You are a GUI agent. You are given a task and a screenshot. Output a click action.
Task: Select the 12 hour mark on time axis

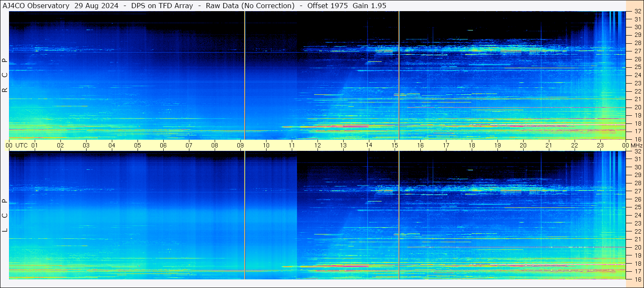click(x=318, y=145)
